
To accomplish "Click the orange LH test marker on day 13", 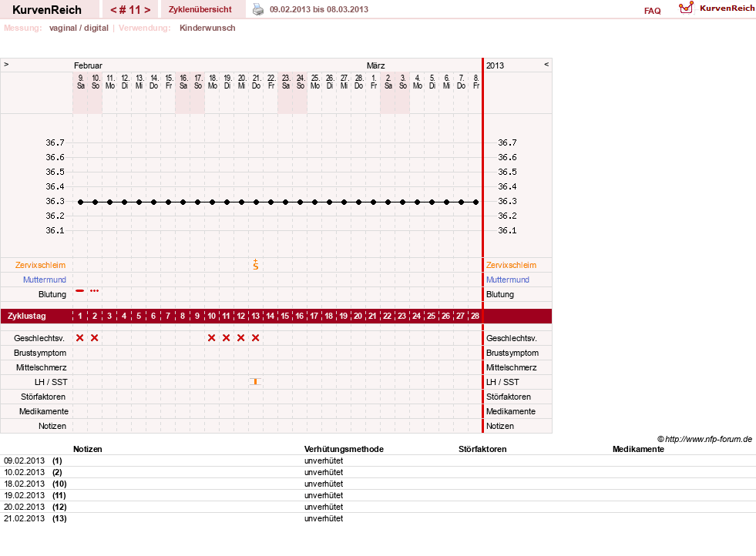I will coord(256,382).
